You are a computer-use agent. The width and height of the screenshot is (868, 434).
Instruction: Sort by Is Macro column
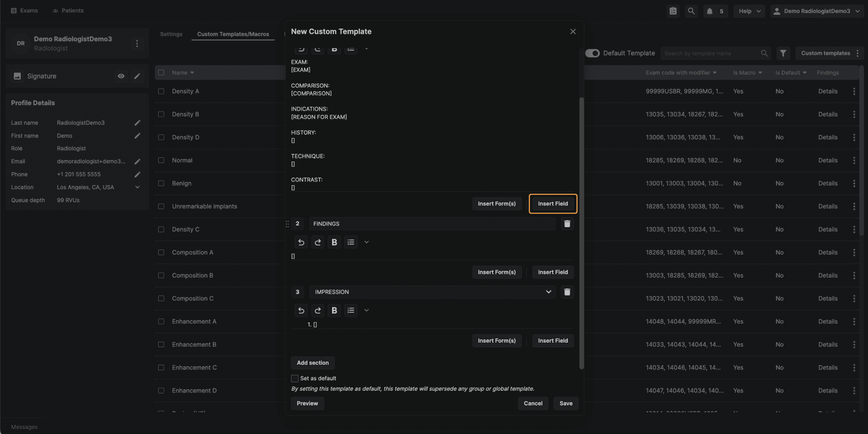click(x=747, y=72)
